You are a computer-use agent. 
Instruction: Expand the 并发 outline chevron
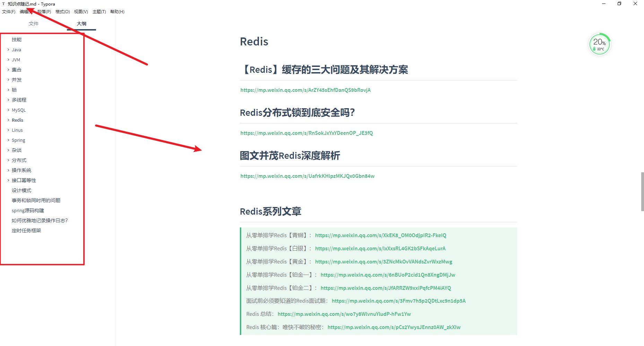coord(8,80)
